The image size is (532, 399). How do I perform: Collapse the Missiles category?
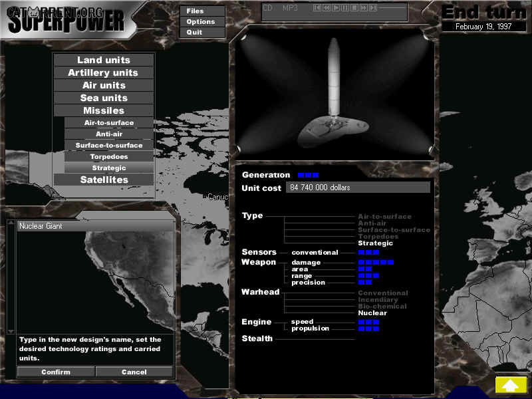(x=104, y=110)
